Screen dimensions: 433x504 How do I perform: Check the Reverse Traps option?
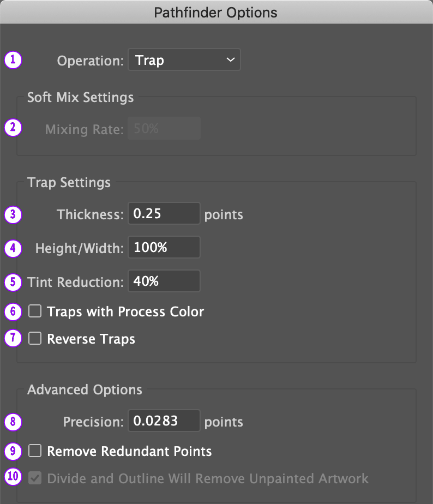pyautogui.click(x=35, y=339)
